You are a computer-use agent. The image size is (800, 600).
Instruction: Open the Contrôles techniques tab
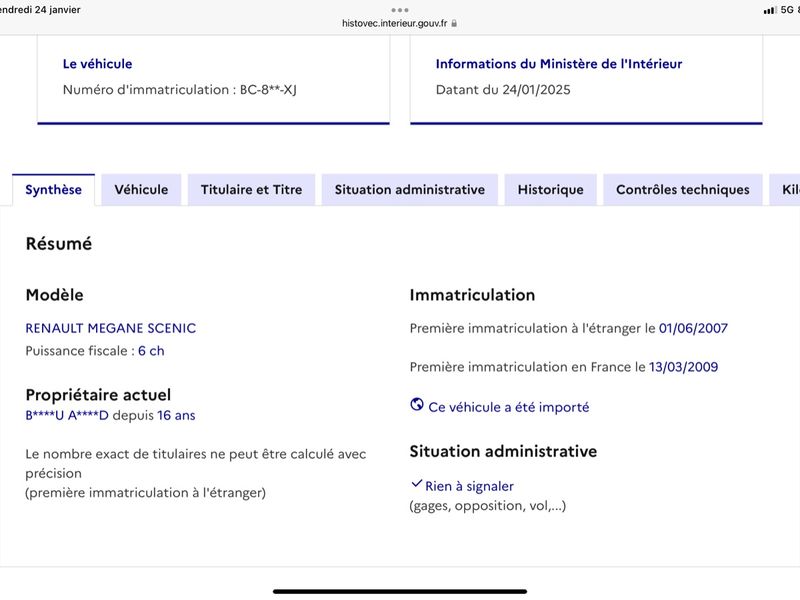click(683, 190)
